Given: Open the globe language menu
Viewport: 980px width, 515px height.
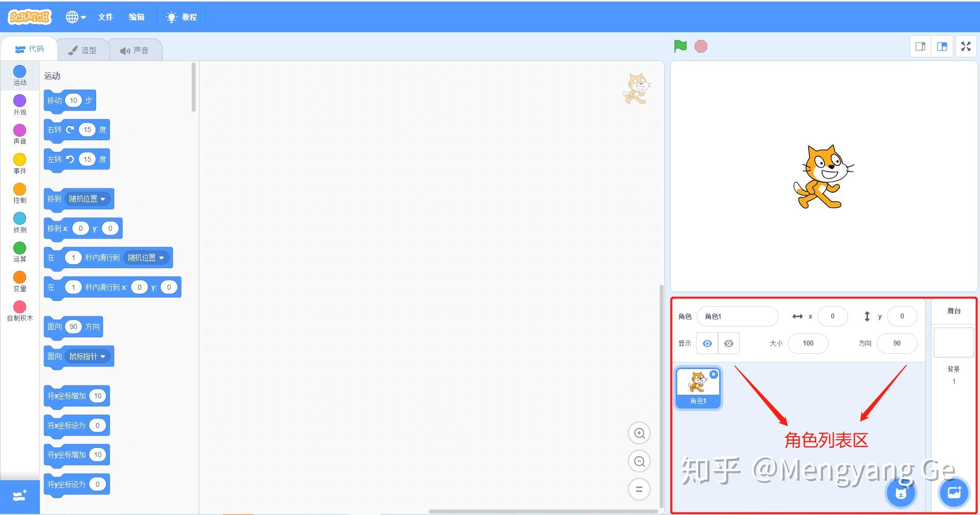Looking at the screenshot, I should point(76,17).
